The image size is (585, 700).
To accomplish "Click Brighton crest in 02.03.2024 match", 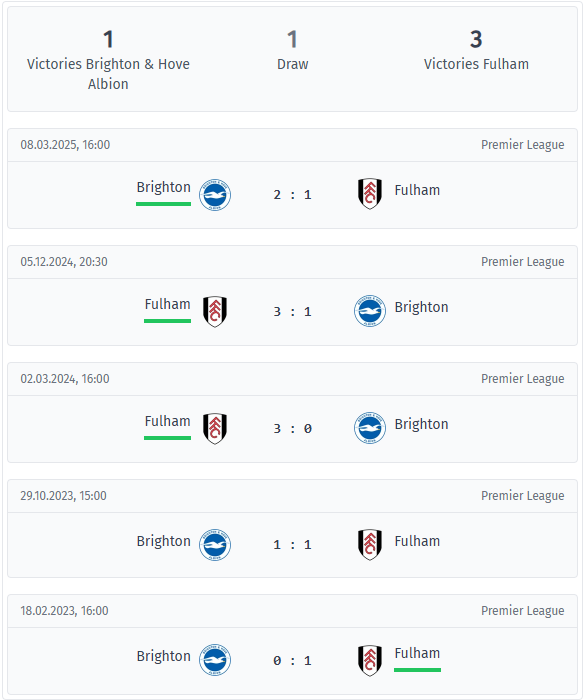I will (x=370, y=428).
